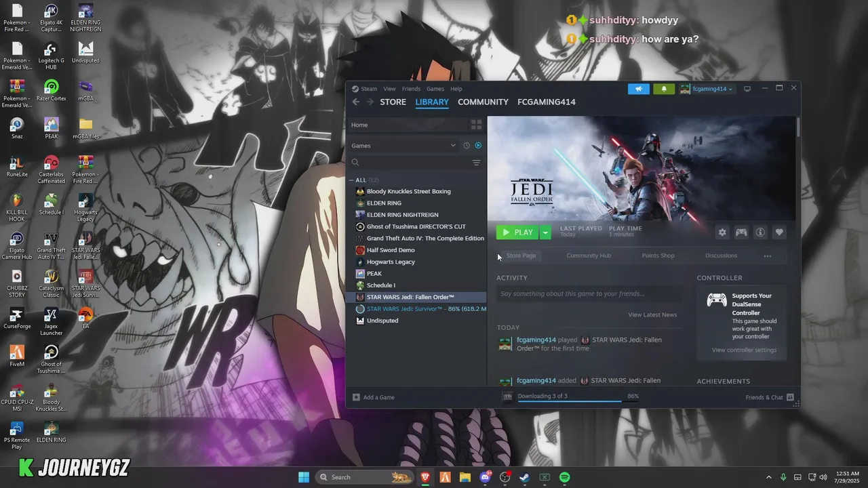
Task: Click the download progress bar at 86%
Action: point(578,401)
